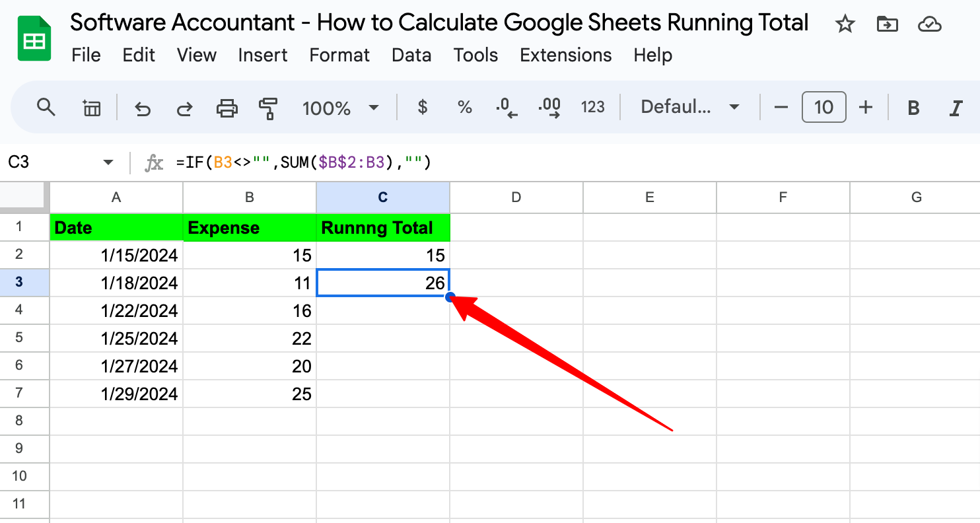
Task: Select cell with date 1/27/2024
Action: (x=116, y=366)
